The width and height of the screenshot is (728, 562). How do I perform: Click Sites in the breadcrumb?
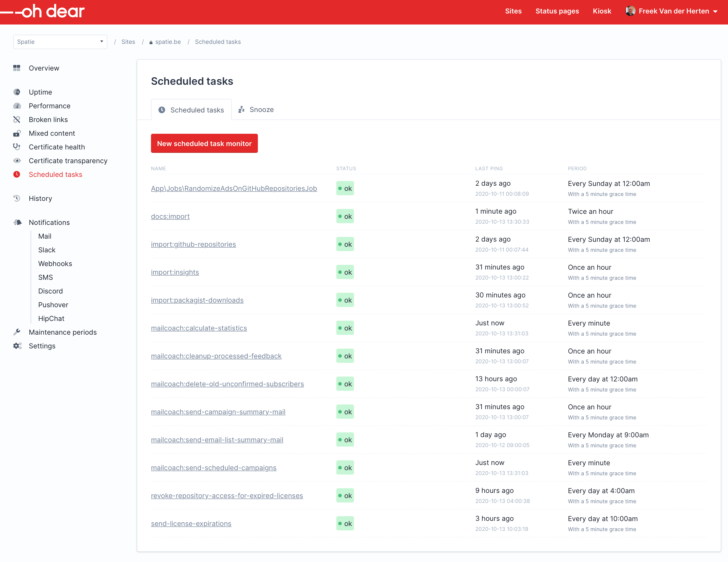point(128,42)
